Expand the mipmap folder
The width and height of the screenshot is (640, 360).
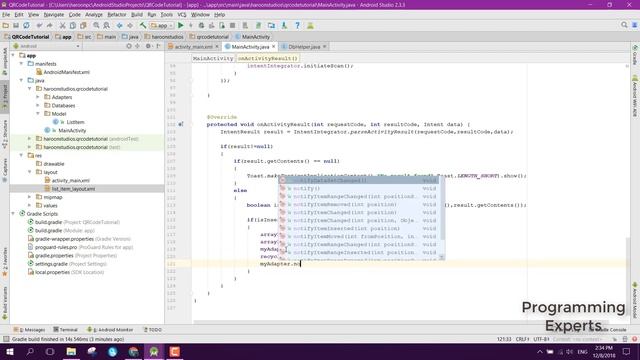29,197
